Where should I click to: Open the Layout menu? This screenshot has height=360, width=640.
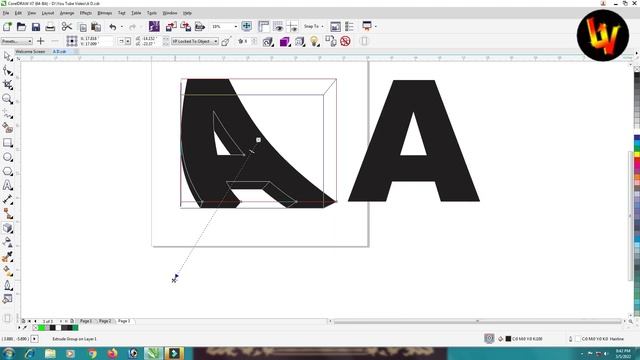48,13
